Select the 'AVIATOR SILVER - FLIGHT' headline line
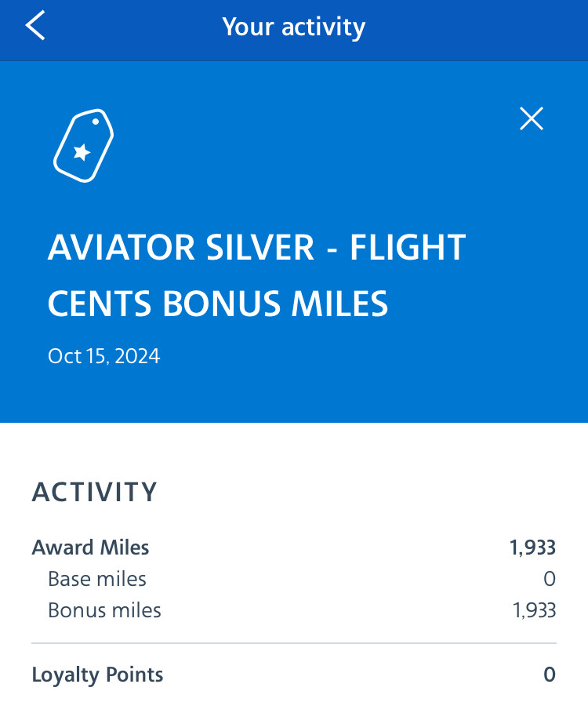 coord(256,247)
